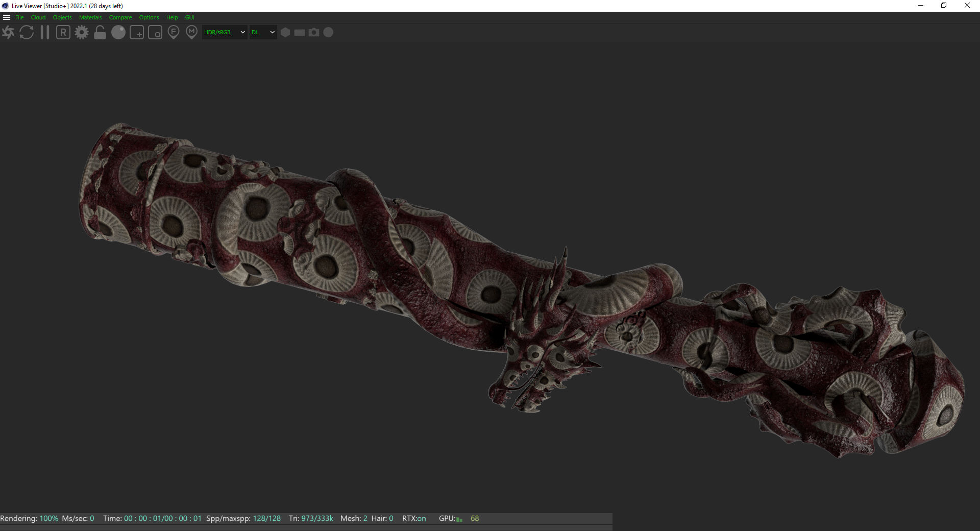Click the camera snapshot icon
The width and height of the screenshot is (980, 531).
314,33
